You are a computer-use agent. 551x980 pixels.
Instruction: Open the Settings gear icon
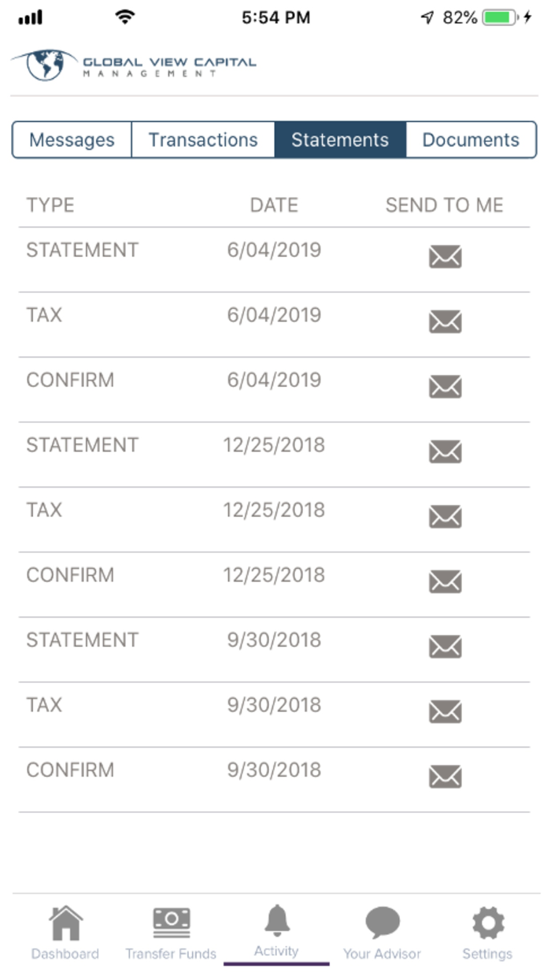click(x=487, y=920)
